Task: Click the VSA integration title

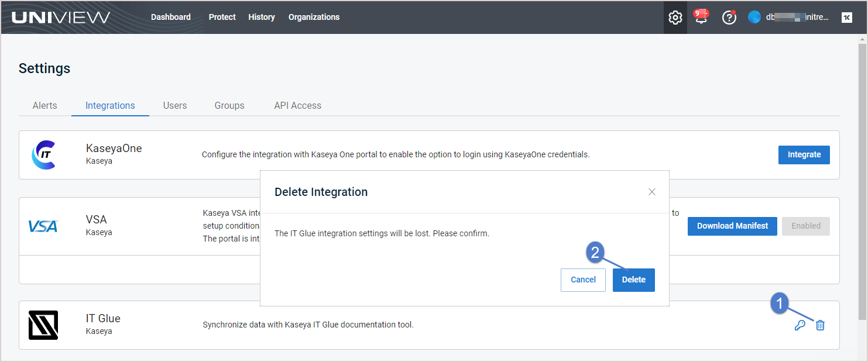Action: [97, 220]
